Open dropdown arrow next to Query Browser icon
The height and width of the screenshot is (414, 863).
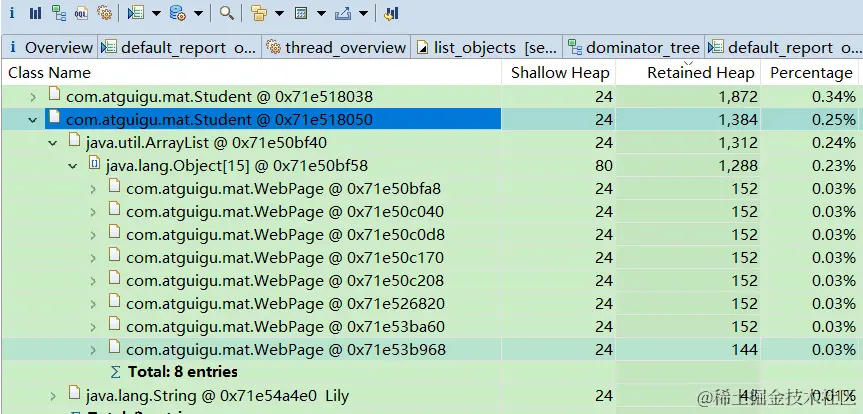(198, 13)
